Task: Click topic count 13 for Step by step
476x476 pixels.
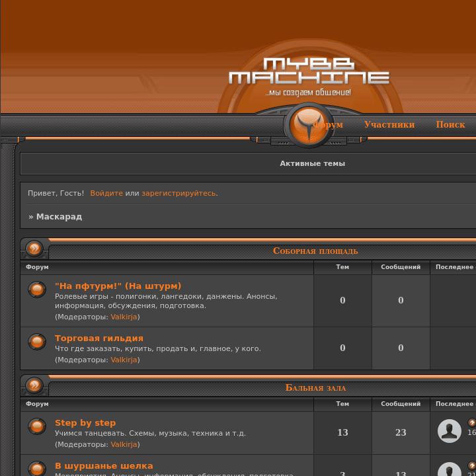Action: (342, 432)
